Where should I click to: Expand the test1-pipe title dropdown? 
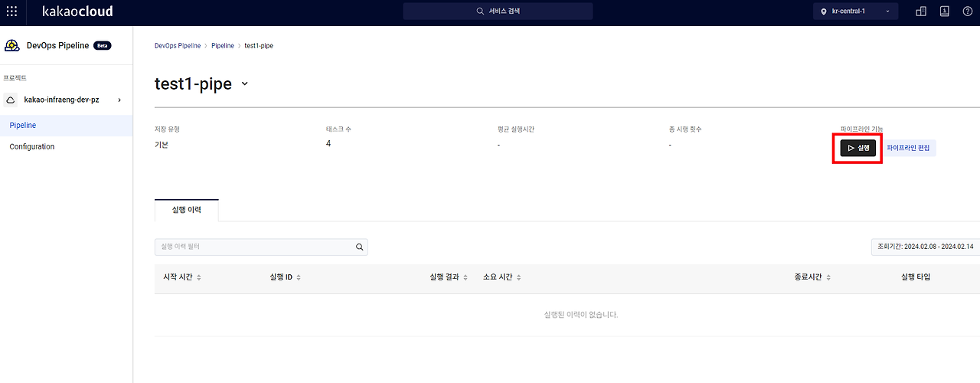pyautogui.click(x=245, y=84)
